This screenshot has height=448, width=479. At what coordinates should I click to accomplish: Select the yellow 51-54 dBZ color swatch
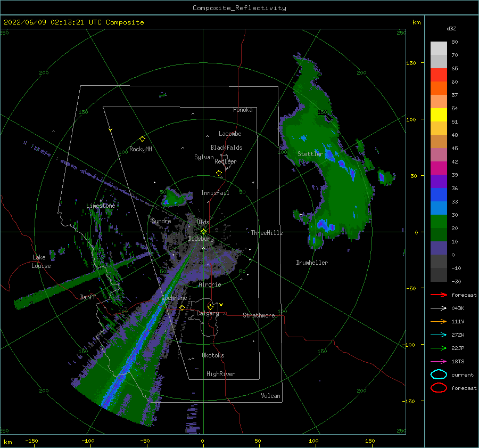tap(439, 115)
